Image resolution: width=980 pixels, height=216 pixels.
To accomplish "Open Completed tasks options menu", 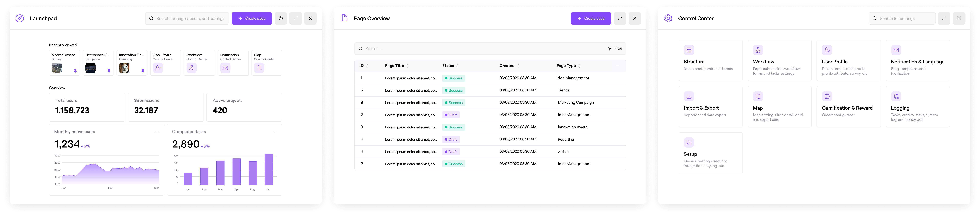I will click(275, 132).
